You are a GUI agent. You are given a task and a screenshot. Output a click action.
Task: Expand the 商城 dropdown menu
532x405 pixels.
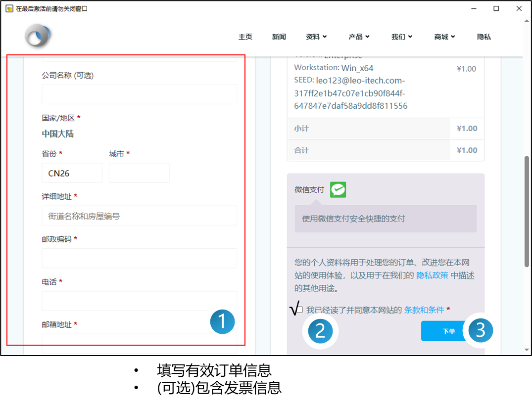444,37
